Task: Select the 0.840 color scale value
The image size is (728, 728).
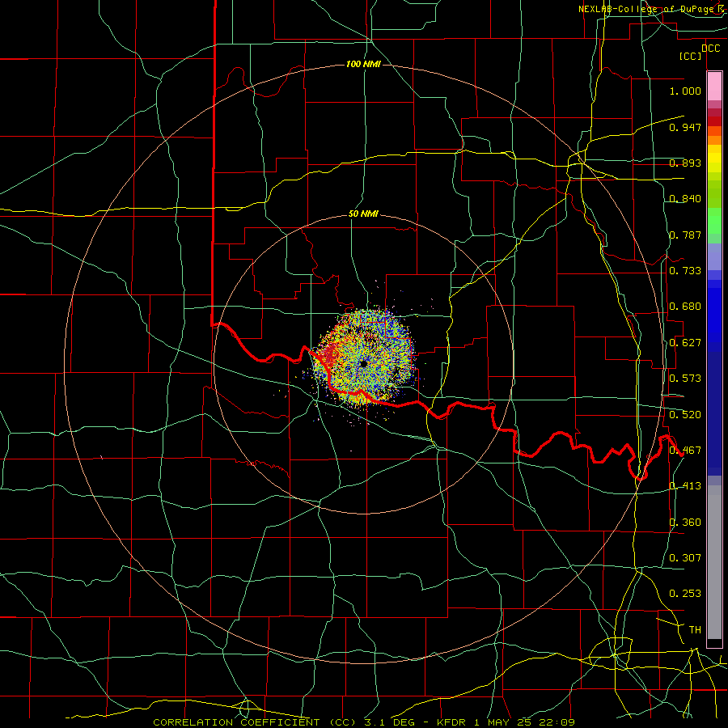Action: [x=685, y=199]
